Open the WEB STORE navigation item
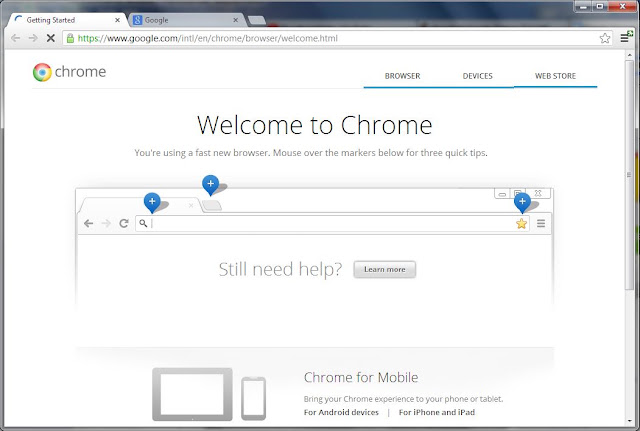640x431 pixels. pos(556,76)
